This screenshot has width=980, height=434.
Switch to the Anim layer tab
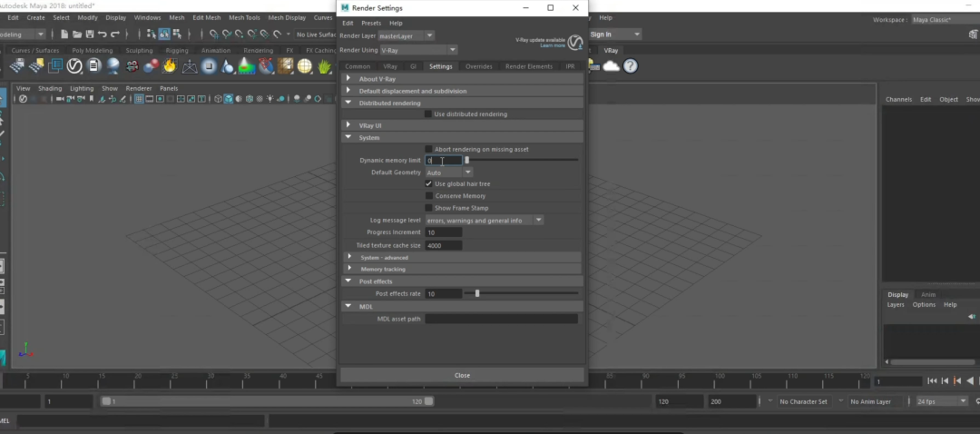[x=928, y=294]
